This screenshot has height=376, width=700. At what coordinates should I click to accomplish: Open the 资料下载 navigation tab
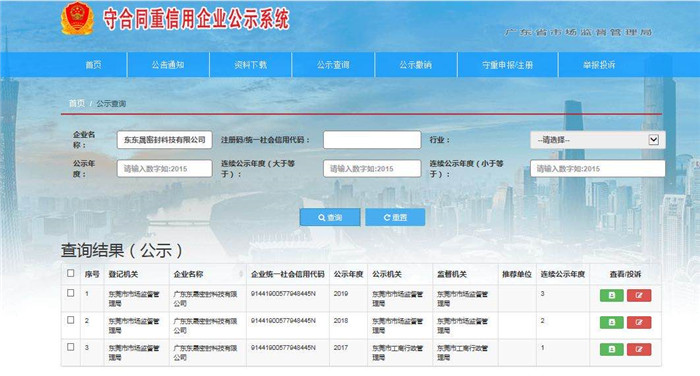[250, 65]
